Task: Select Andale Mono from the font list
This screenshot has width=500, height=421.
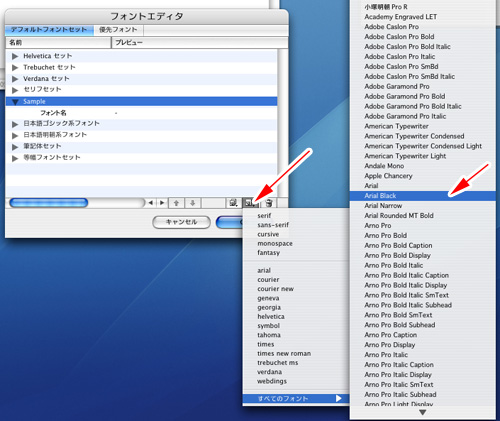Action: coord(423,166)
